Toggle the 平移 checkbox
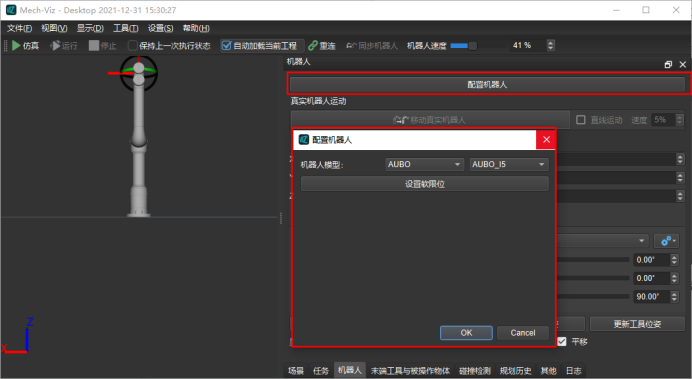Screen dimensions: 692x379 [x=561, y=341]
